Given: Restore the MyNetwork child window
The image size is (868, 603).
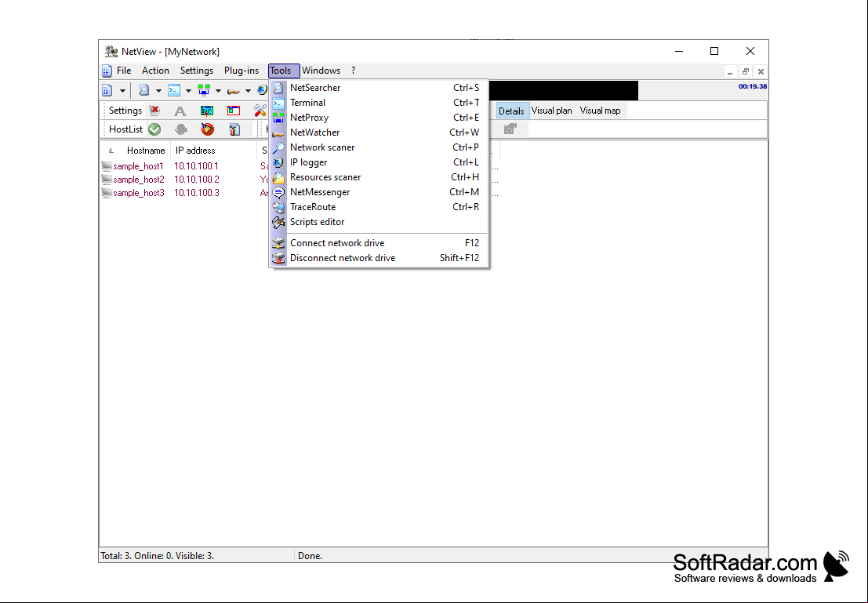Looking at the screenshot, I should 746,72.
